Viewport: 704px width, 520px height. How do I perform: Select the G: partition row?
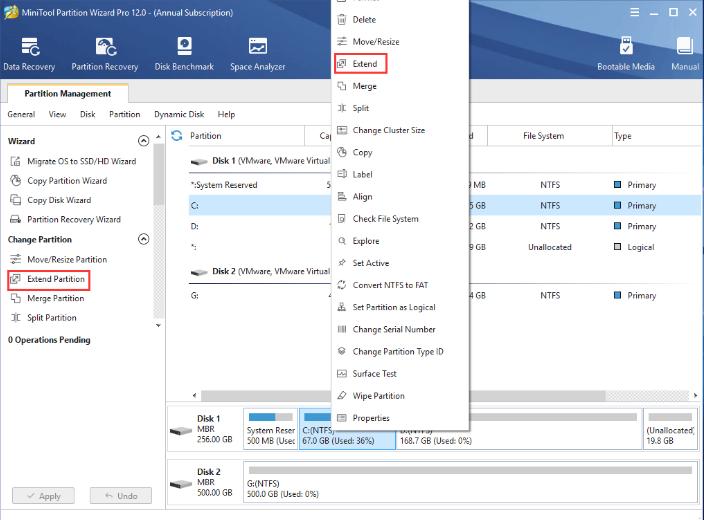pos(260,295)
